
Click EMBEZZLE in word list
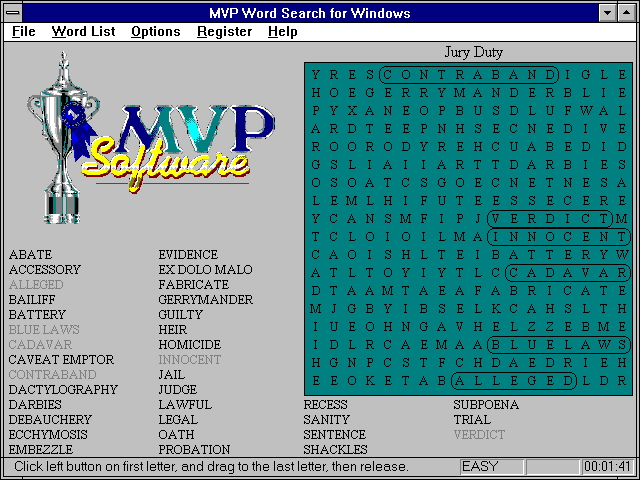click(41, 450)
